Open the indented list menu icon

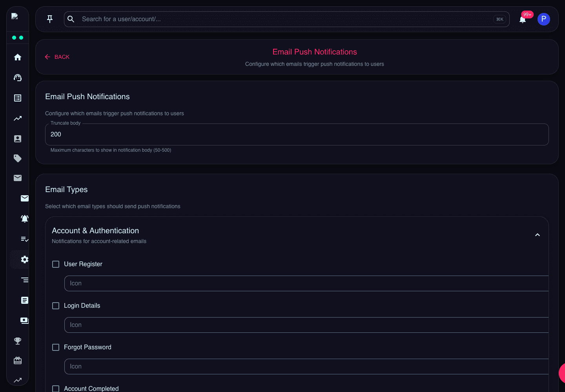25,280
